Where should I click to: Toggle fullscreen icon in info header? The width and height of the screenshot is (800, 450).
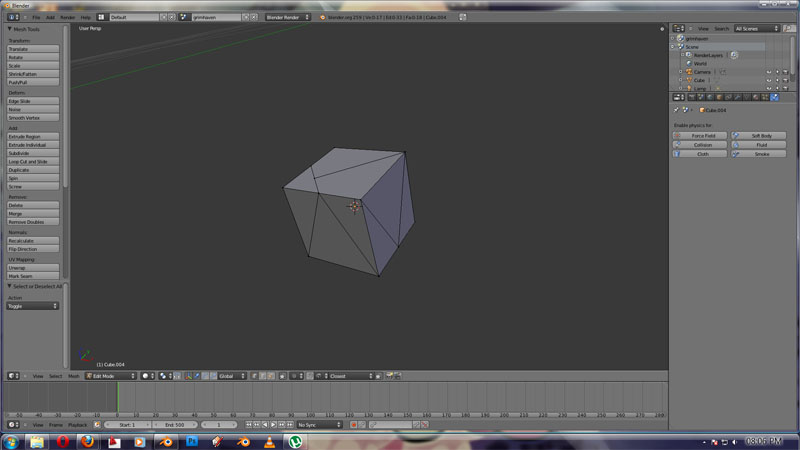462,17
